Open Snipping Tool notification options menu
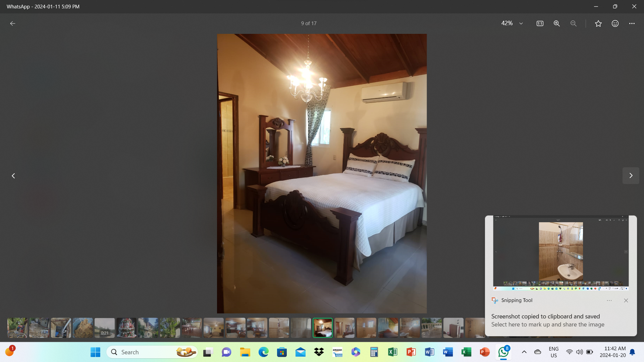 609,301
